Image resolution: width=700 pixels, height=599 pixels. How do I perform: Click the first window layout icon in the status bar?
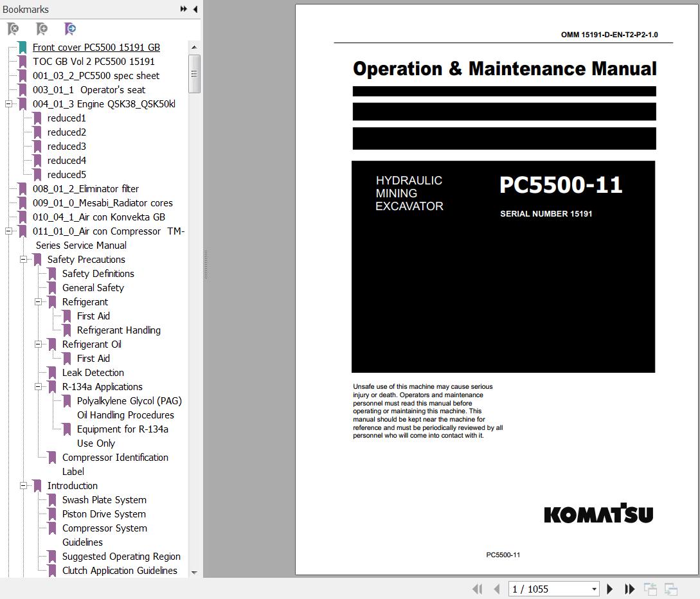(650, 589)
